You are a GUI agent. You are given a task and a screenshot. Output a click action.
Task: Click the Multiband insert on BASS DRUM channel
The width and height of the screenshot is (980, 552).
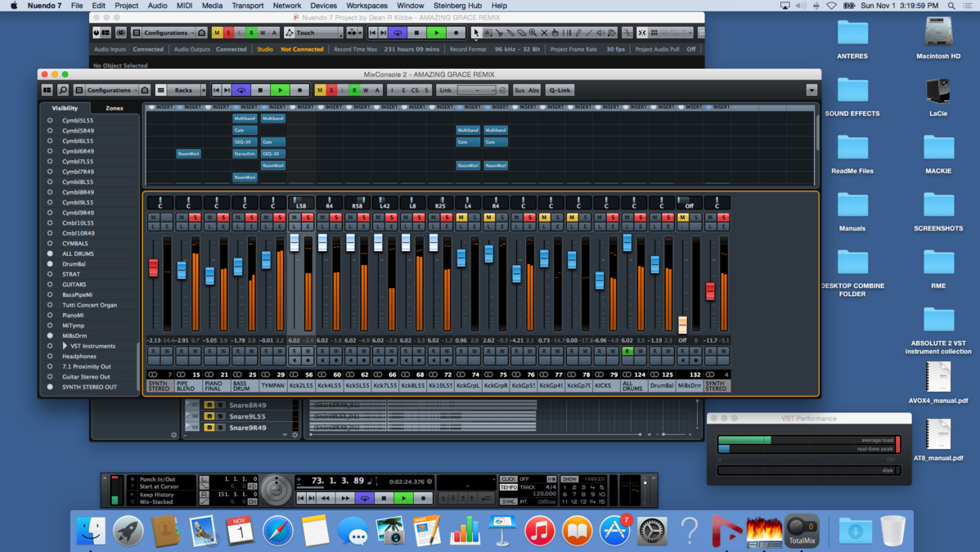pyautogui.click(x=245, y=118)
